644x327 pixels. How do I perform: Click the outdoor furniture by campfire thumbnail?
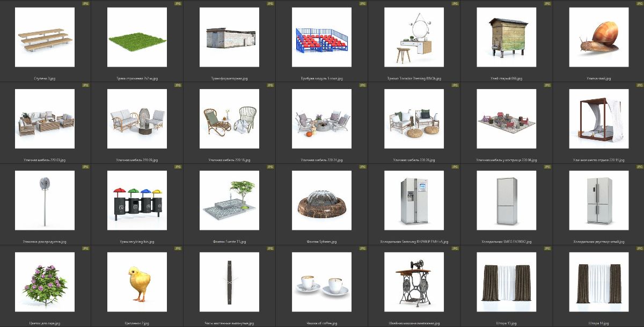tap(506, 119)
